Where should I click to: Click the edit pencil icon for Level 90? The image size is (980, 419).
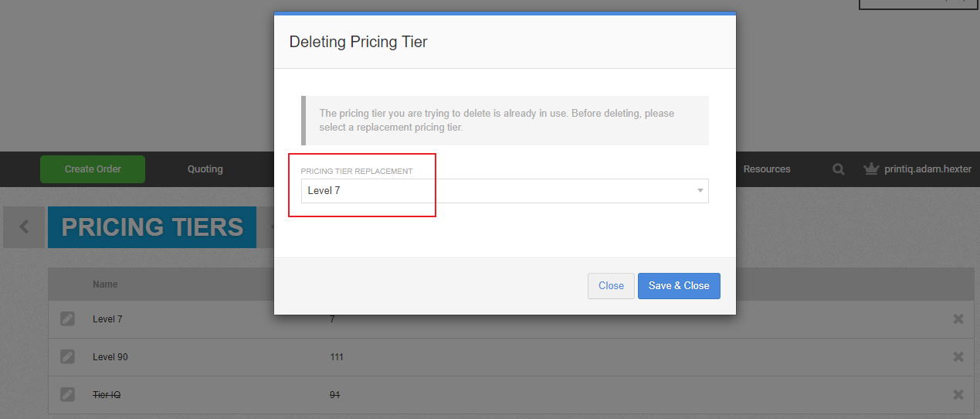(x=68, y=356)
